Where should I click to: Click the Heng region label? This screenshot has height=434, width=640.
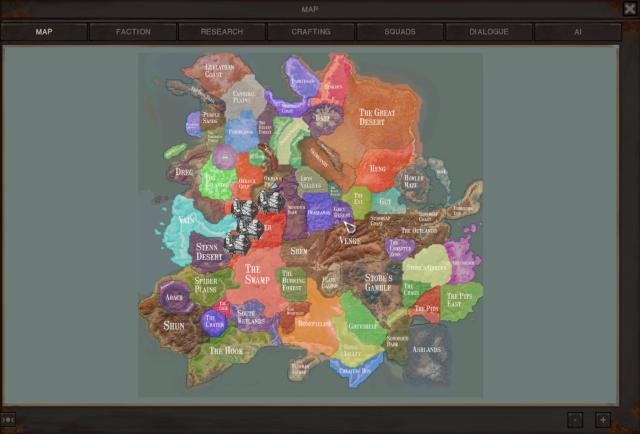pyautogui.click(x=377, y=168)
